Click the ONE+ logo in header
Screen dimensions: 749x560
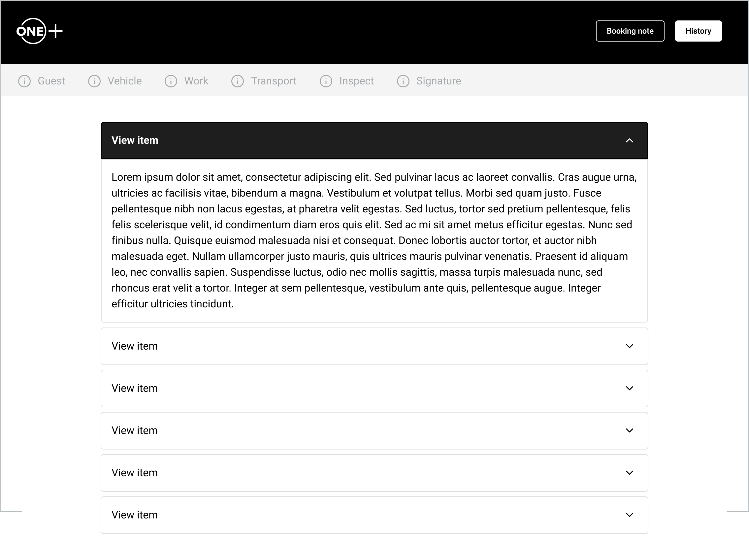point(39,31)
